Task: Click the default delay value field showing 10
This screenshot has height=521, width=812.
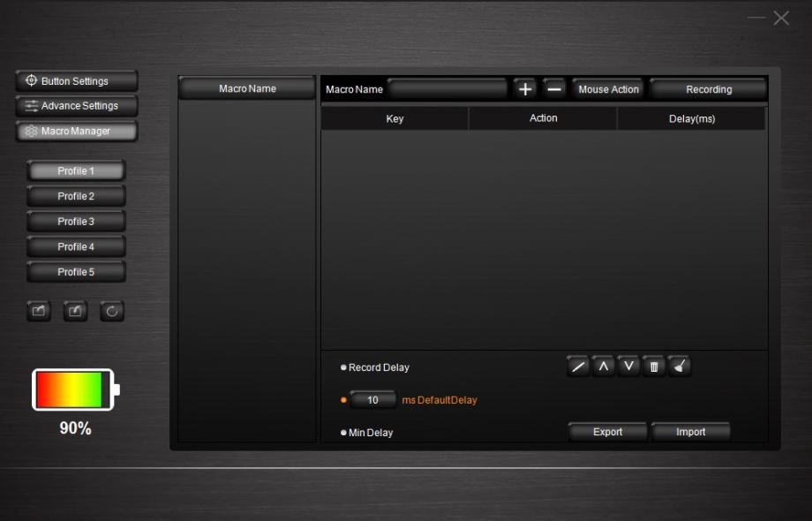Action: click(x=372, y=400)
